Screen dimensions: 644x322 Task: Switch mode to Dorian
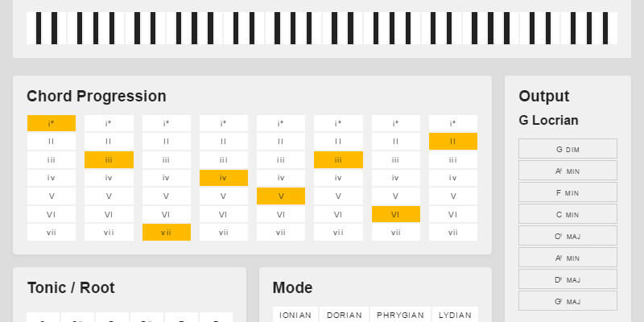tap(344, 315)
